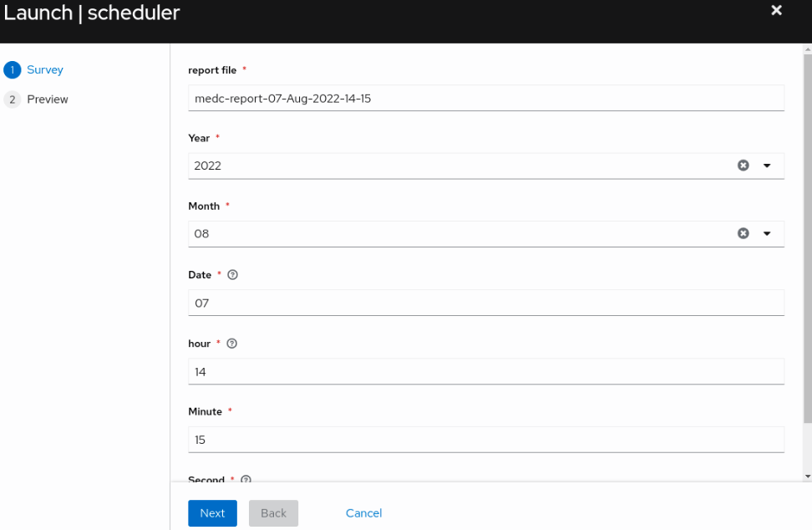Show help for the hour field
Image resolution: width=812 pixels, height=530 pixels.
(231, 344)
